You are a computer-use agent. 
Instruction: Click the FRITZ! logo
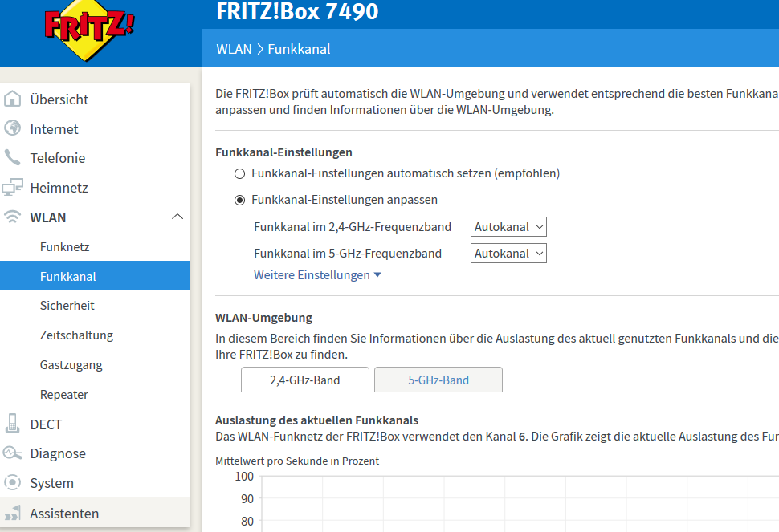click(x=89, y=30)
